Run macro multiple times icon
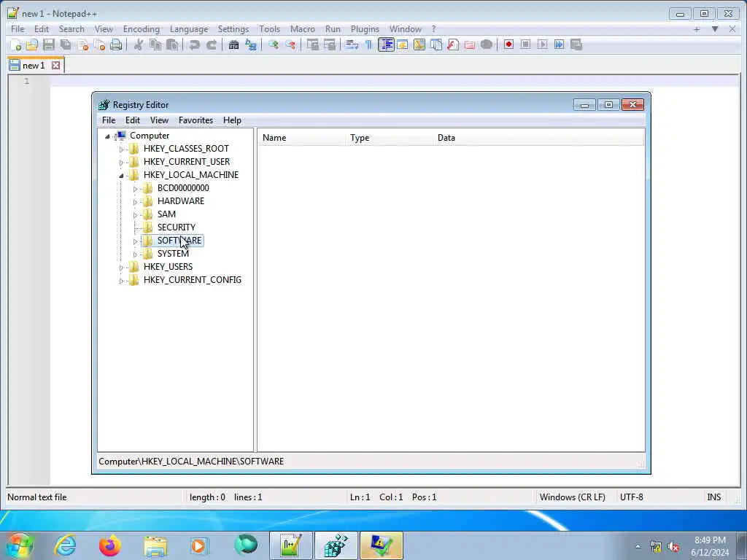This screenshot has width=747, height=560. pos(560,44)
